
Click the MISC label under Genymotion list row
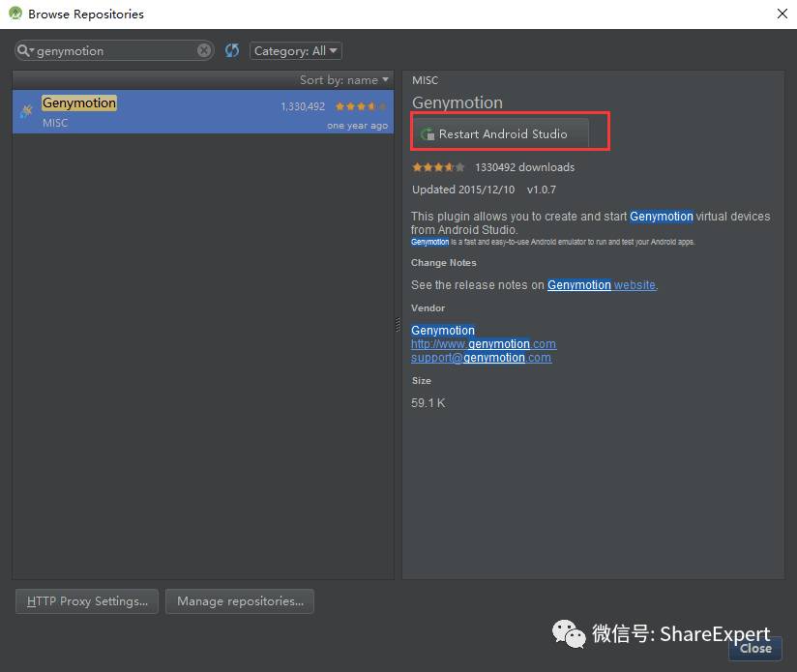(55, 123)
